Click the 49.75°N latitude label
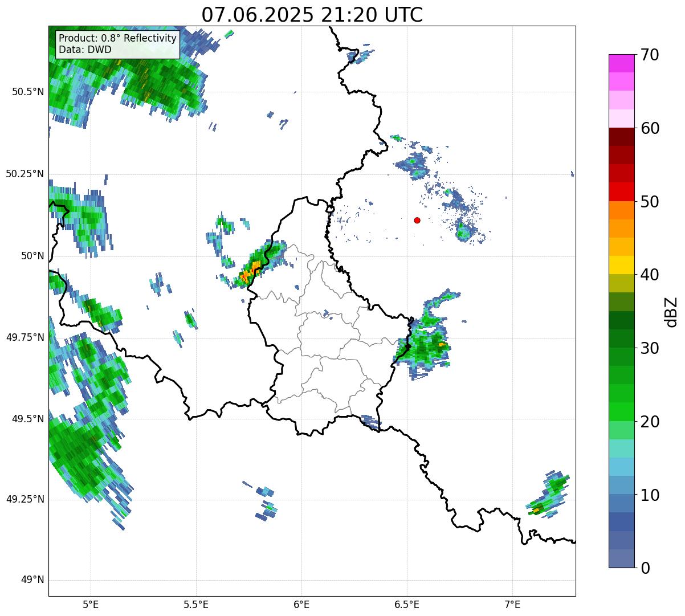This screenshot has height=616, width=685. [25, 337]
